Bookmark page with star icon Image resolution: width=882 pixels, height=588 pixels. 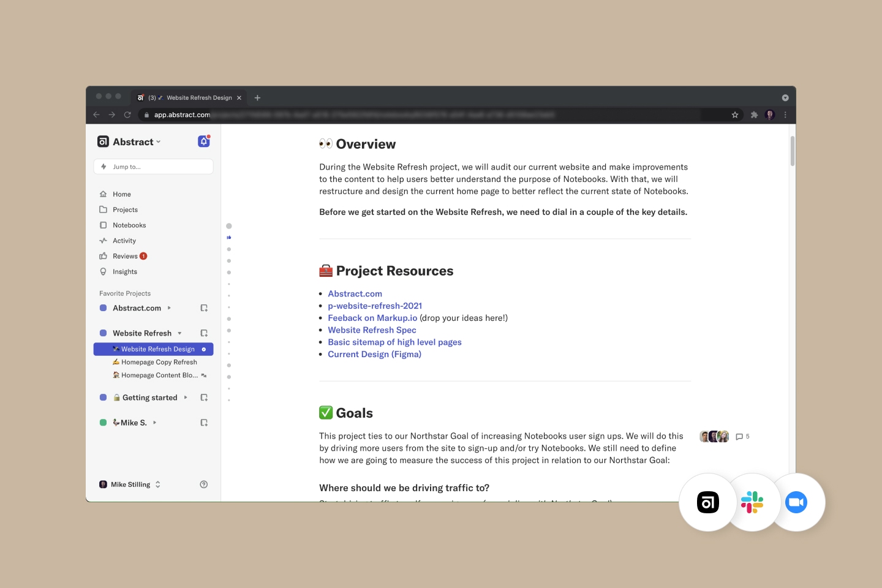(735, 115)
